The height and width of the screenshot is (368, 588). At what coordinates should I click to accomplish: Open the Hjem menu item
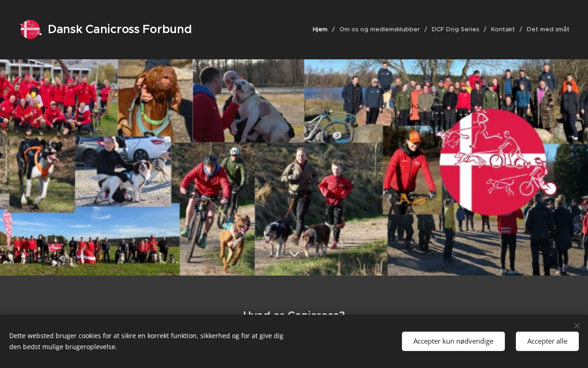point(320,29)
